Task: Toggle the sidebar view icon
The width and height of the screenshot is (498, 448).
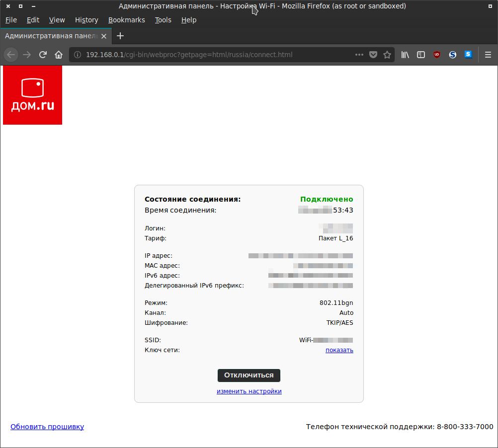Action: click(x=421, y=55)
